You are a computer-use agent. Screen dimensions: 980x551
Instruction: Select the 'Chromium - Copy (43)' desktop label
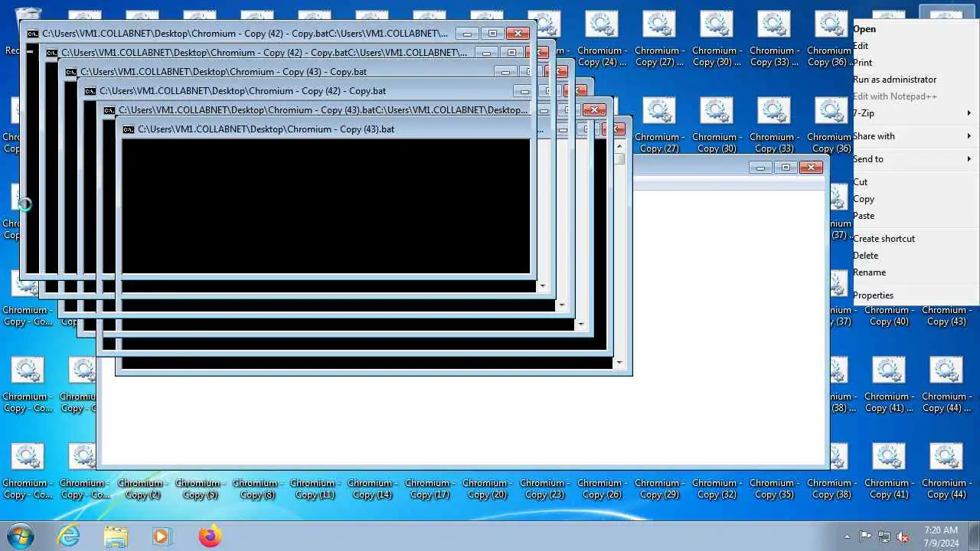pos(946,316)
